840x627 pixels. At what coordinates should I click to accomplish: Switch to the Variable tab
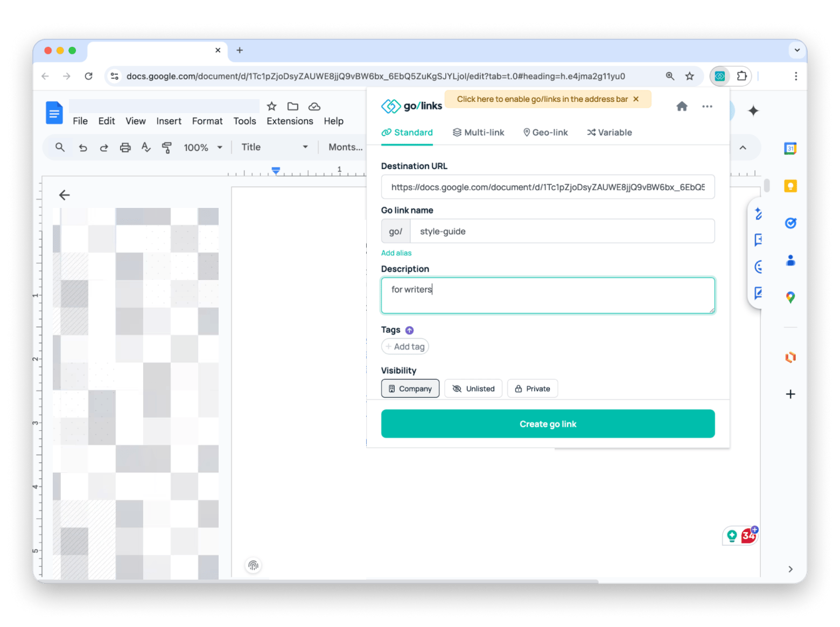(x=610, y=133)
